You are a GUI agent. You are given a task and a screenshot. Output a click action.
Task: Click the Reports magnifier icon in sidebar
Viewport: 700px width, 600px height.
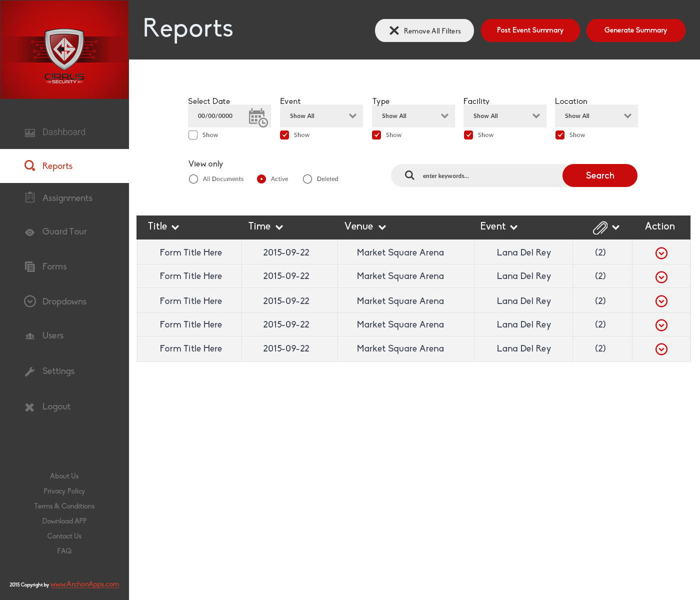click(30, 165)
